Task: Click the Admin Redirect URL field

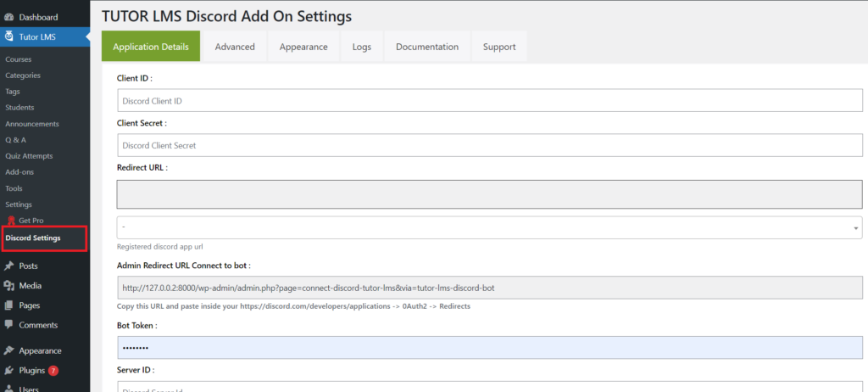Action: pyautogui.click(x=489, y=288)
